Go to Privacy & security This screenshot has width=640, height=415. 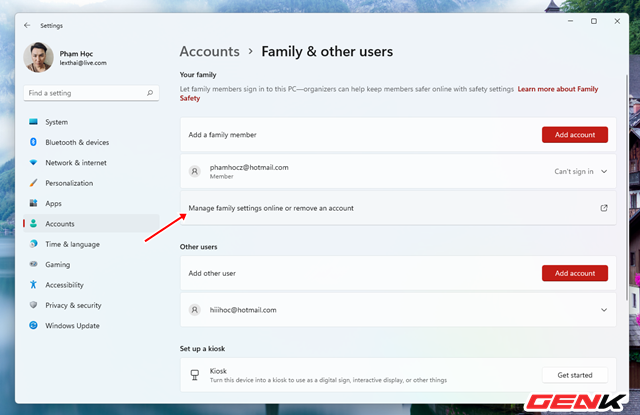[91, 305]
